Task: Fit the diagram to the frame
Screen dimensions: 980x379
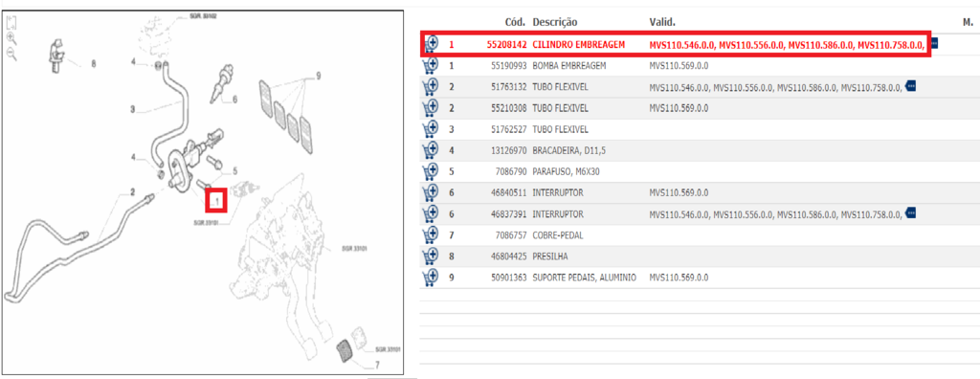Action: point(11,24)
